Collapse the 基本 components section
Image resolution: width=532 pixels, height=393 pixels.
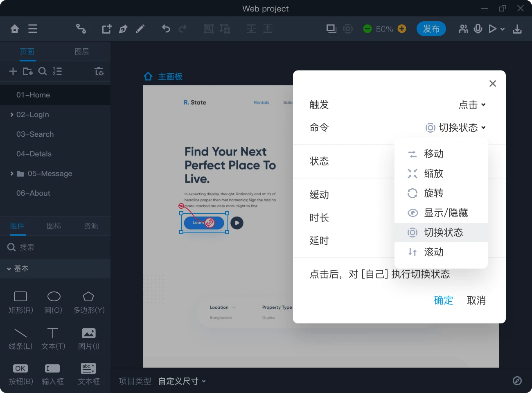9,269
